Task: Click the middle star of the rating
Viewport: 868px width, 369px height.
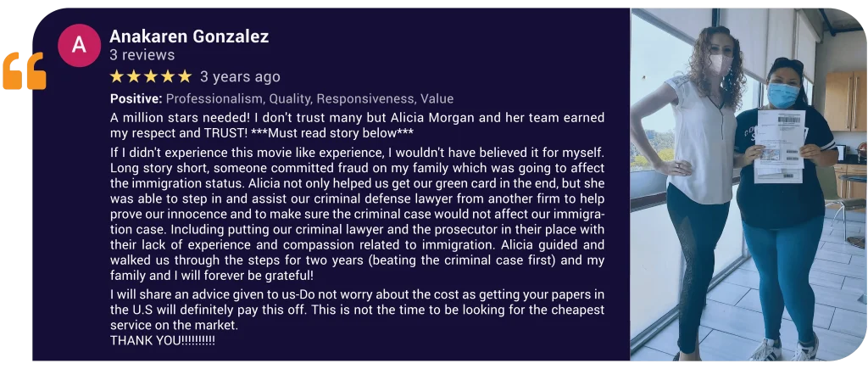Action: 151,76
